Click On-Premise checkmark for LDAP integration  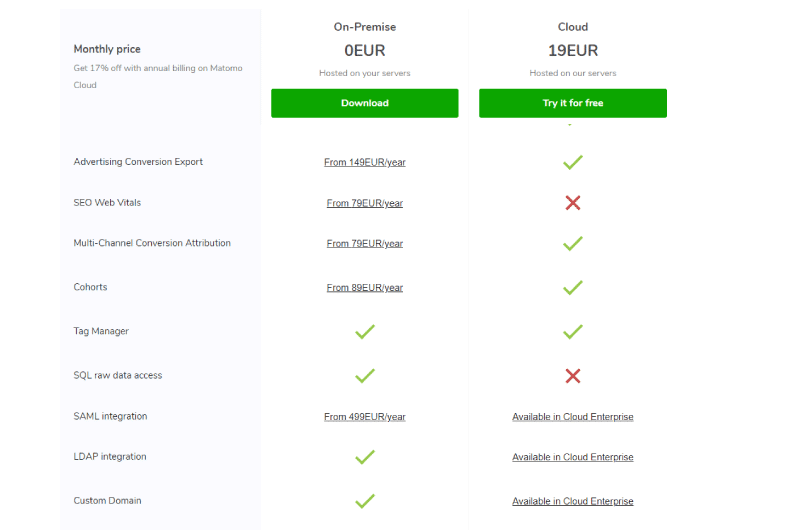(365, 457)
